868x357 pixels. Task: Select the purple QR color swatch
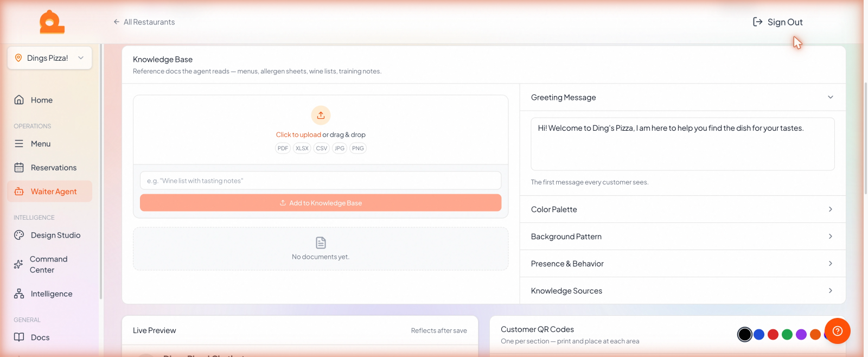(x=801, y=334)
